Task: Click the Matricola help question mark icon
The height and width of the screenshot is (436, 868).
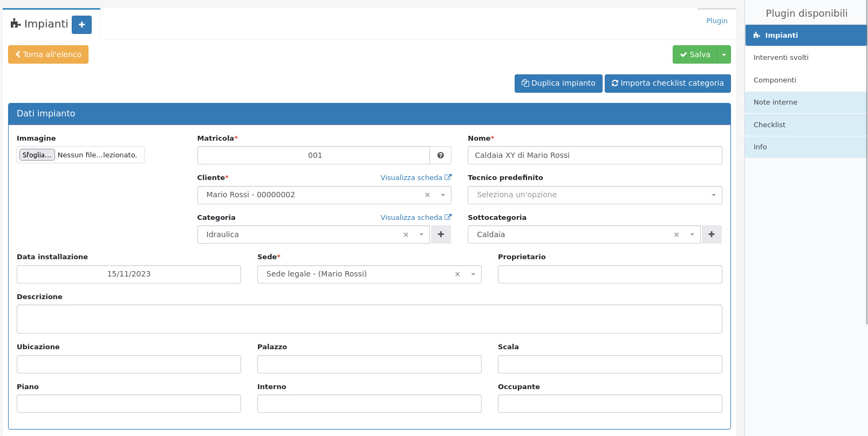Action: click(440, 155)
